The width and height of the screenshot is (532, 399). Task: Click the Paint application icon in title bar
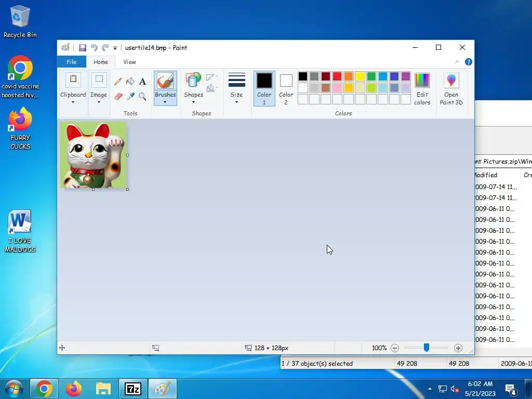[x=65, y=47]
